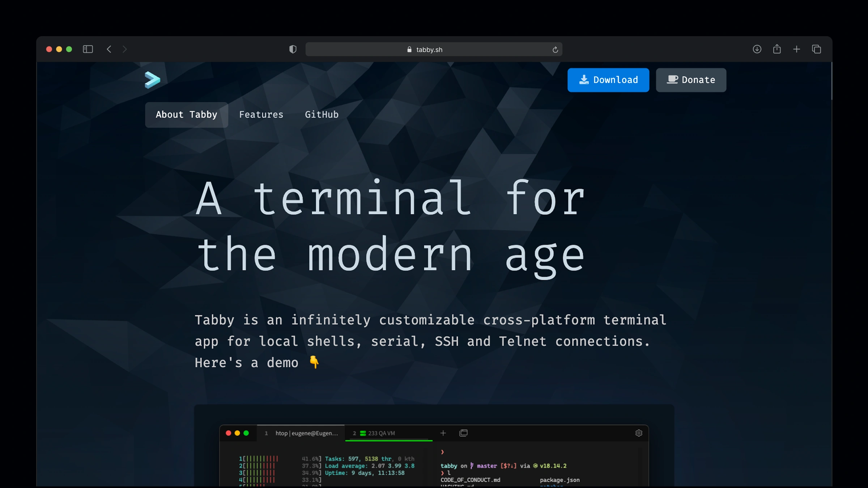
Task: Reload the page with the refresh icon
Action: click(x=555, y=50)
